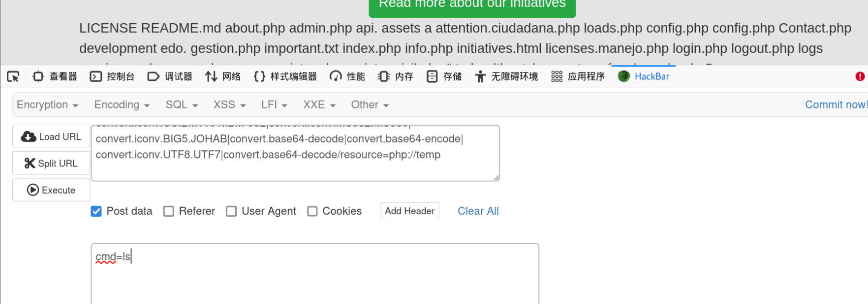Switch to the Network (网络) panel
The image size is (868, 304).
tap(223, 76)
